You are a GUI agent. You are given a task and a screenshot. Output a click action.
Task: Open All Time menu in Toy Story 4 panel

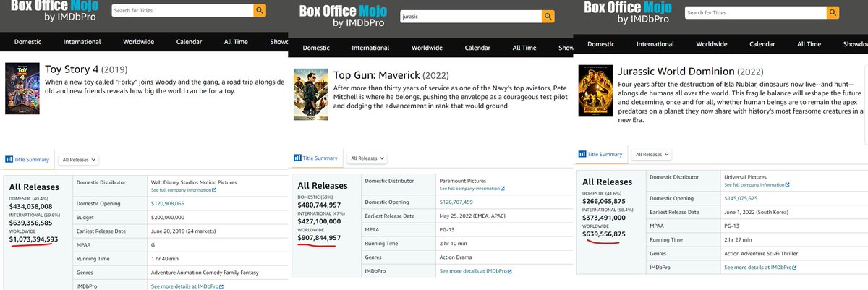pyautogui.click(x=235, y=42)
